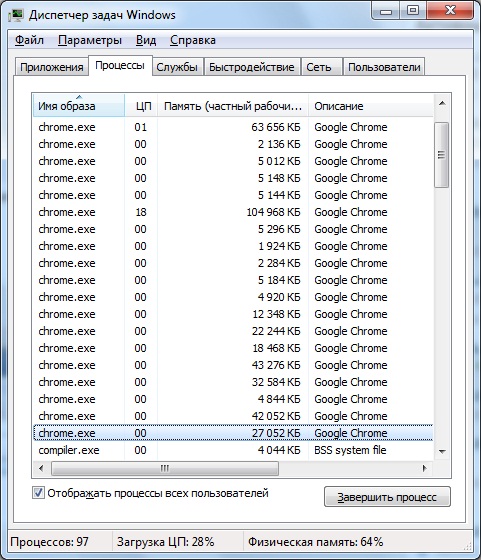The height and width of the screenshot is (560, 481).
Task: Click CPU value 01 in first chrome.exe row
Action: pyautogui.click(x=141, y=127)
